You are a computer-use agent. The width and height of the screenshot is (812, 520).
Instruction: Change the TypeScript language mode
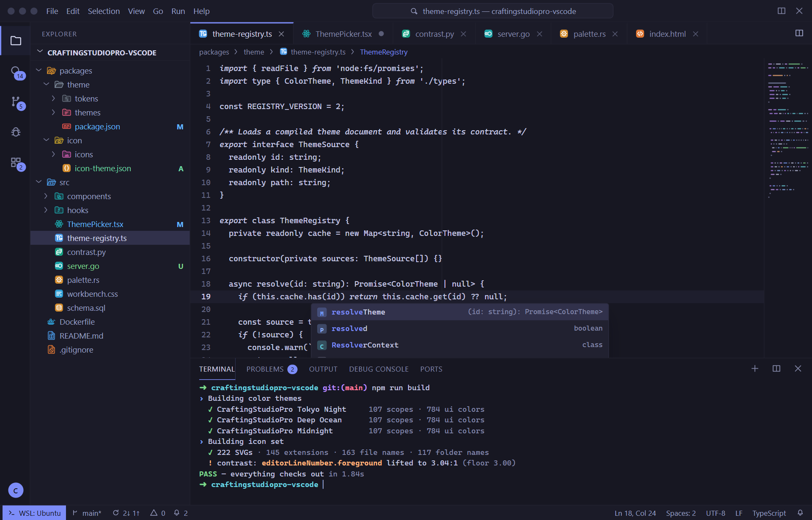pyautogui.click(x=769, y=513)
